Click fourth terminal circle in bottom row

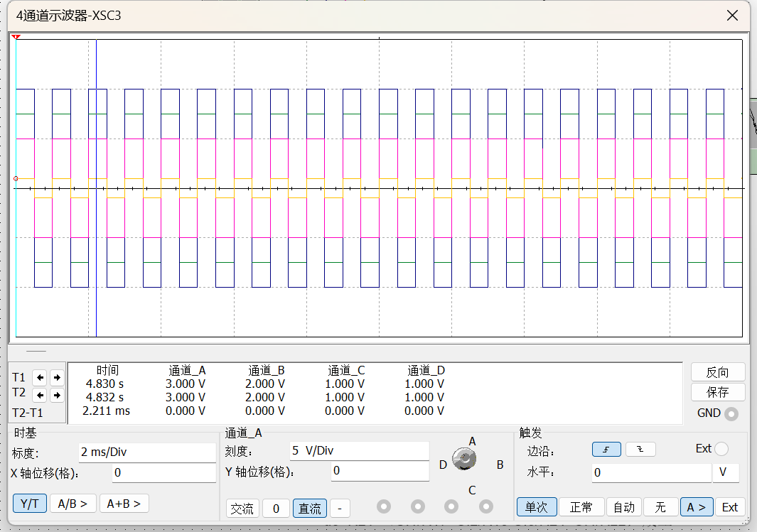pos(486,506)
